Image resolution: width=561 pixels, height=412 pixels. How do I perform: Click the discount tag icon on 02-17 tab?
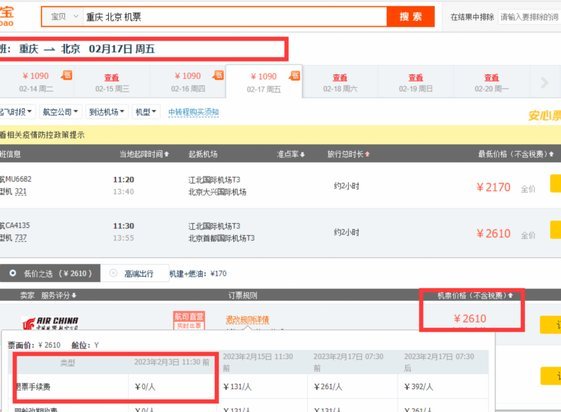(x=295, y=75)
